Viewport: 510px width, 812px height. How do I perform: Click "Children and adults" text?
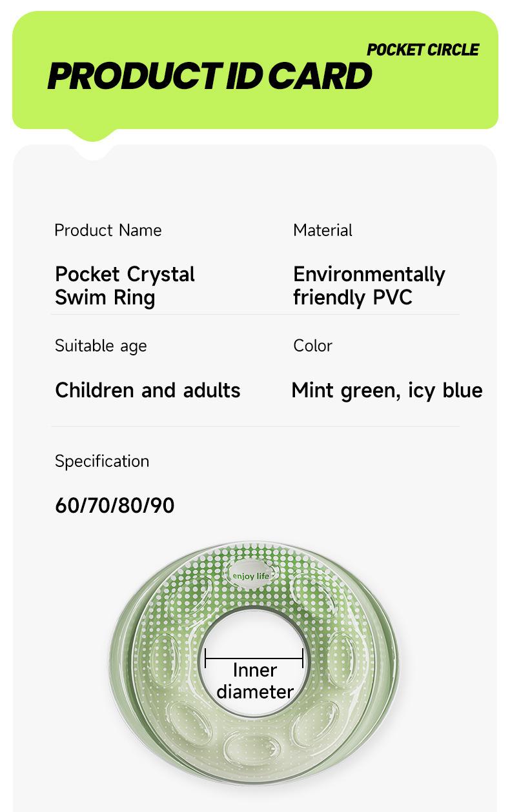148,390
